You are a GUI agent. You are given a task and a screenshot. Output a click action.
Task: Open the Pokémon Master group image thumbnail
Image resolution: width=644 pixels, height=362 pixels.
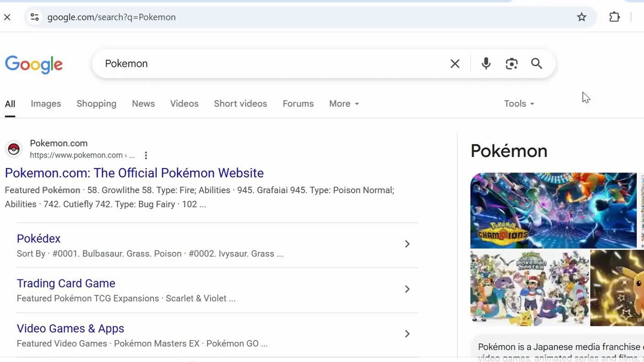pyautogui.click(x=529, y=288)
